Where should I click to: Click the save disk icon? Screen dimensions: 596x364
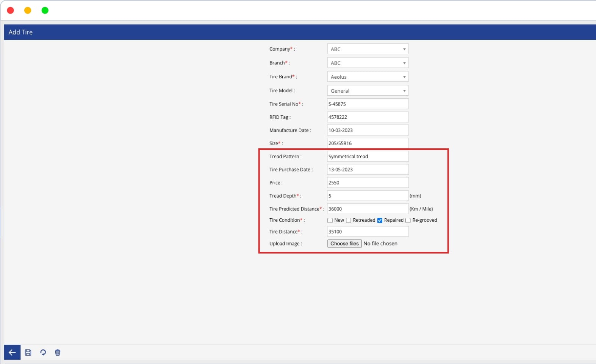coord(28,352)
